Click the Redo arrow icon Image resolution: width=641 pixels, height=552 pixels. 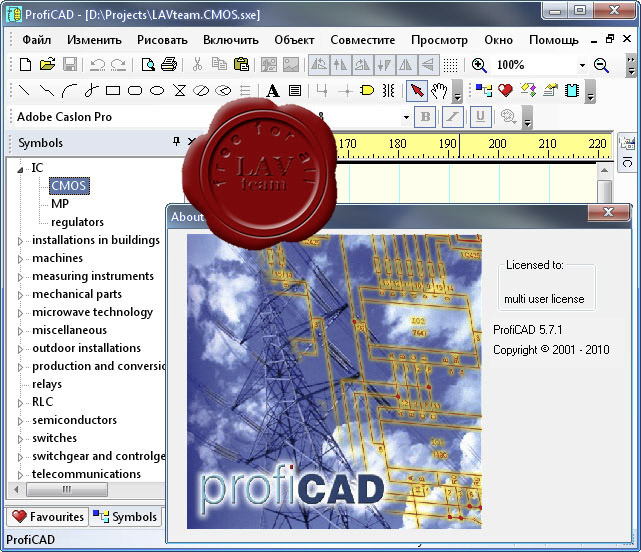pyautogui.click(x=119, y=65)
